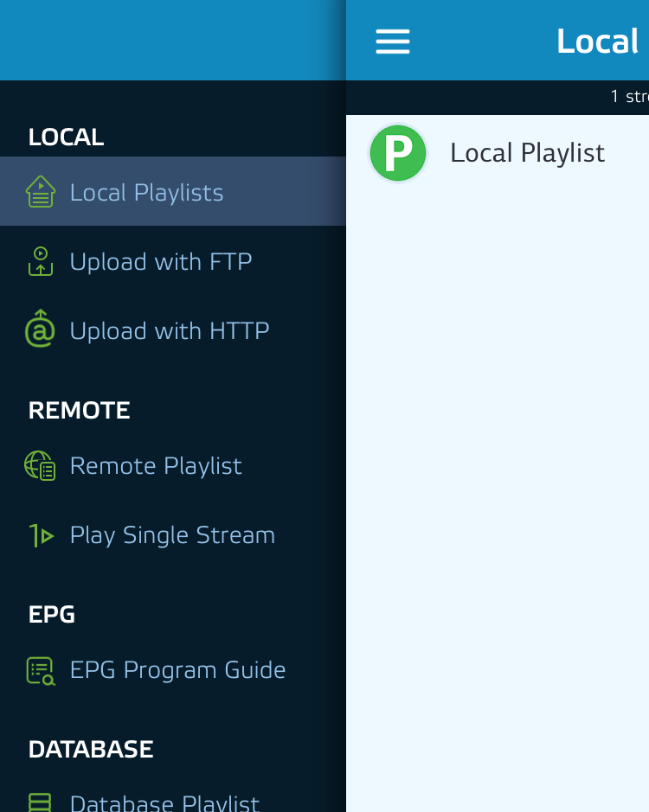
Task: Select Database Playlist menu entry
Action: click(164, 802)
